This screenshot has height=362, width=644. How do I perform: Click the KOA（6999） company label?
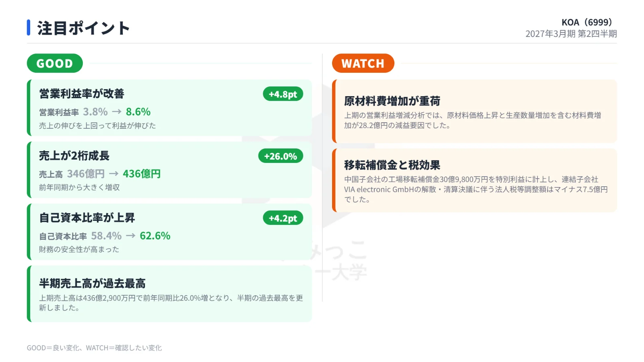587,22
